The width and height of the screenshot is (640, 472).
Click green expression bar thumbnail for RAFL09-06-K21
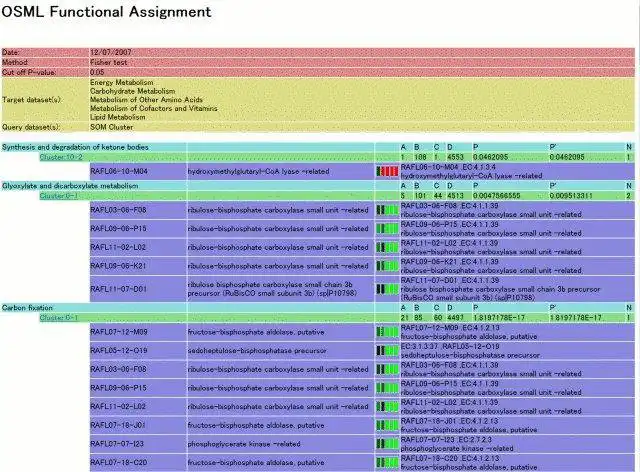387,266
